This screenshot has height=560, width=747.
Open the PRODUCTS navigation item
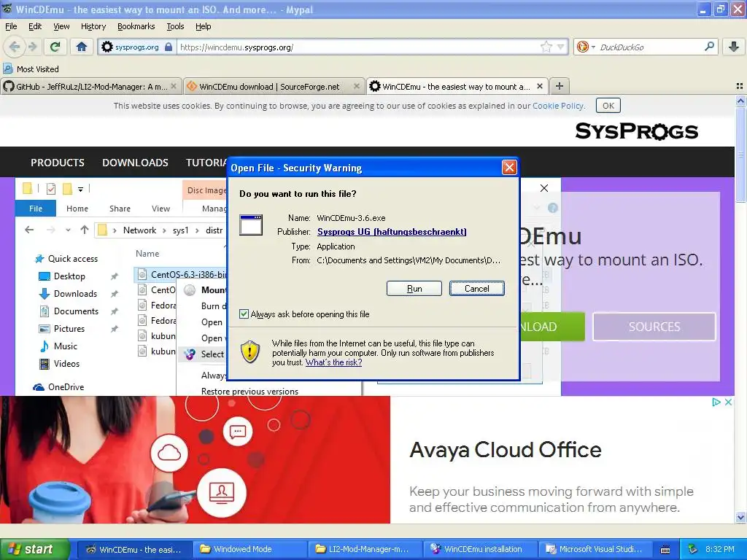[x=58, y=163]
